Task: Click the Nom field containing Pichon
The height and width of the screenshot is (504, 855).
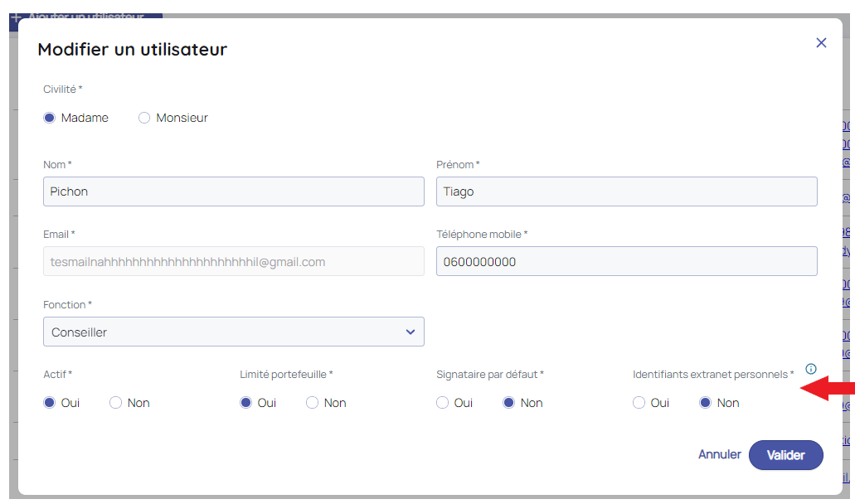Action: 233,191
